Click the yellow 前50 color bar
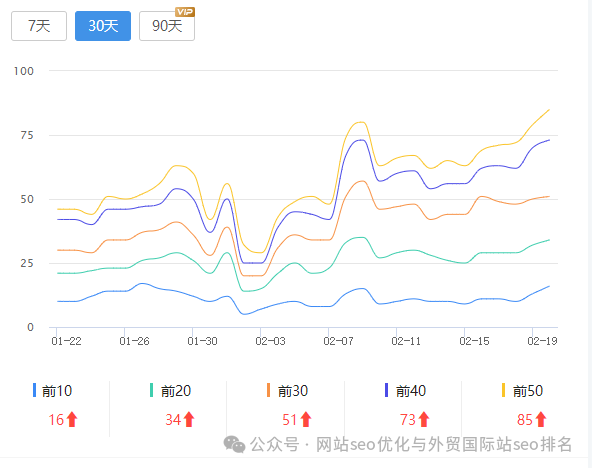 pos(503,390)
